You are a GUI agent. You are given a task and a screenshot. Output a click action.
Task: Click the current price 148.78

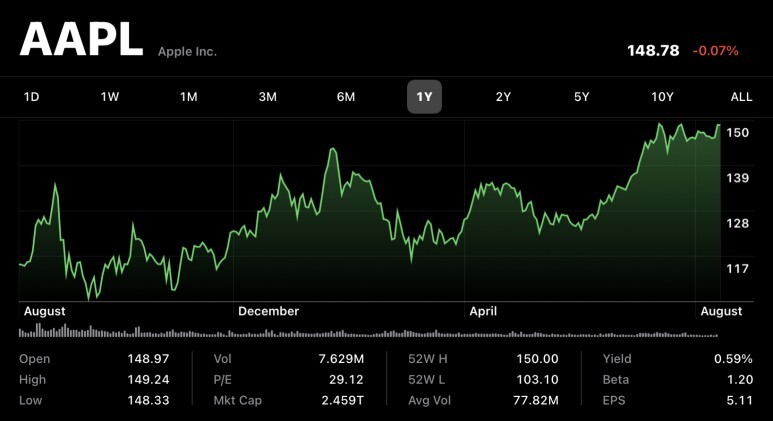[653, 50]
